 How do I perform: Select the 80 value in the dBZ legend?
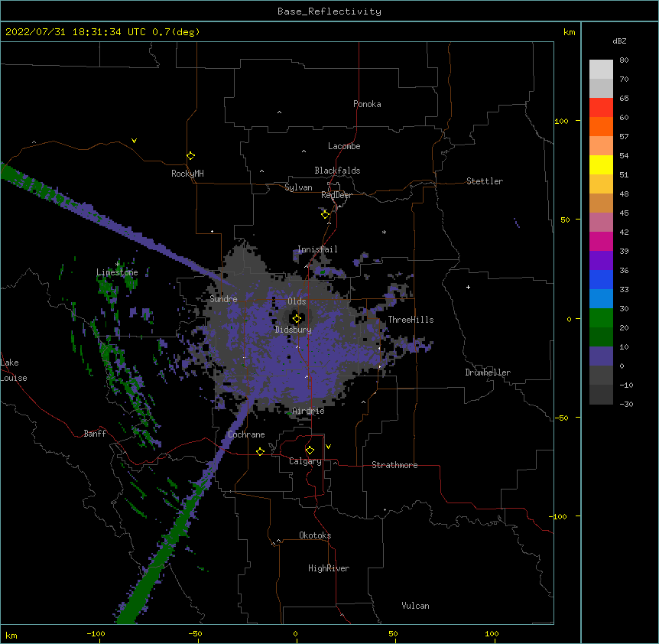tap(624, 60)
